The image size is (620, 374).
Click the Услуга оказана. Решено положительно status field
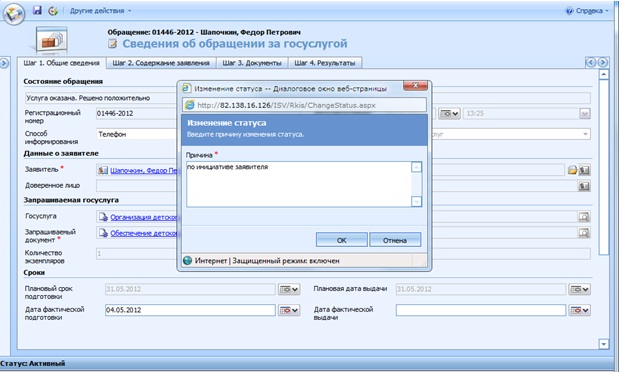(101, 98)
